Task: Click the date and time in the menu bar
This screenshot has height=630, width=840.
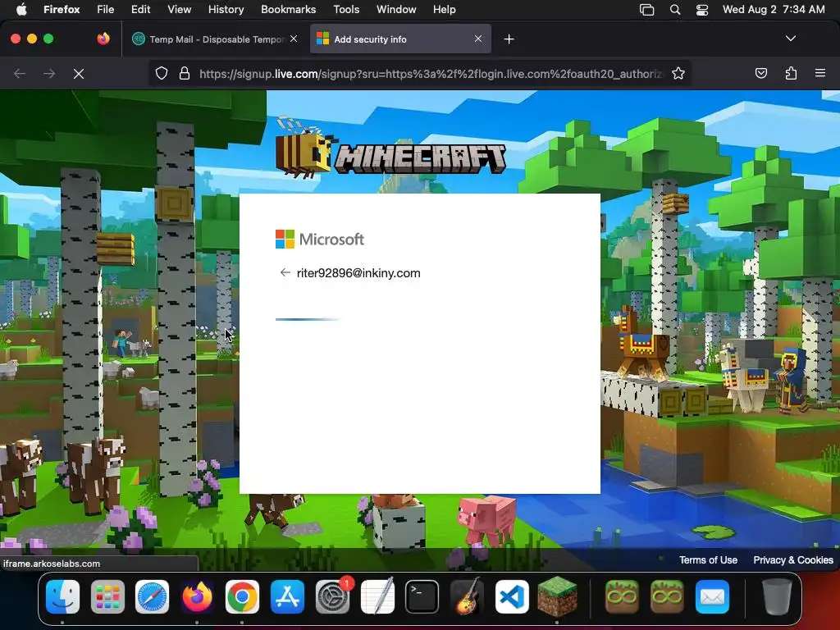Action: (773, 9)
